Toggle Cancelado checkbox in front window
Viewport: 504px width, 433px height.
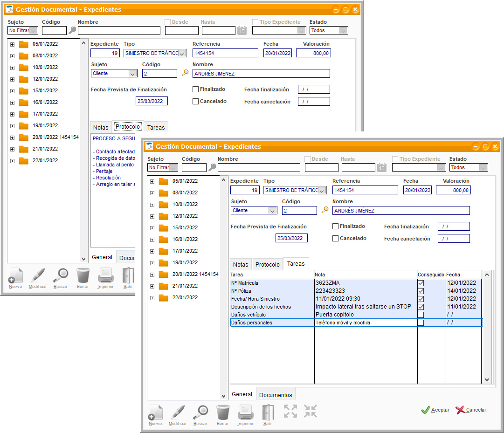click(335, 238)
